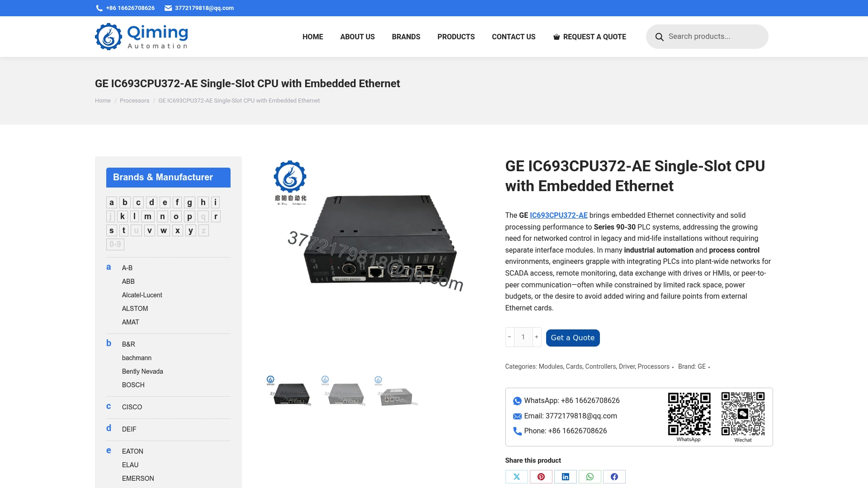Open ALSTOM brand link

coord(135,309)
